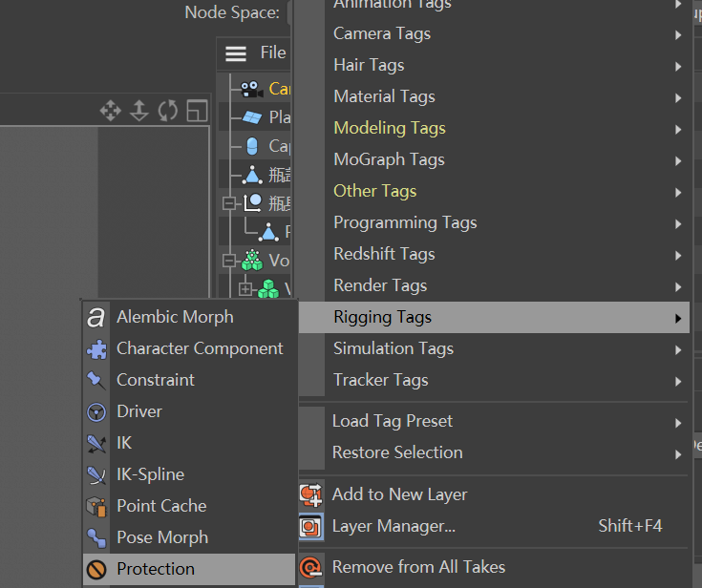Choose the Driver entry
The height and width of the screenshot is (588, 702).
tap(189, 412)
